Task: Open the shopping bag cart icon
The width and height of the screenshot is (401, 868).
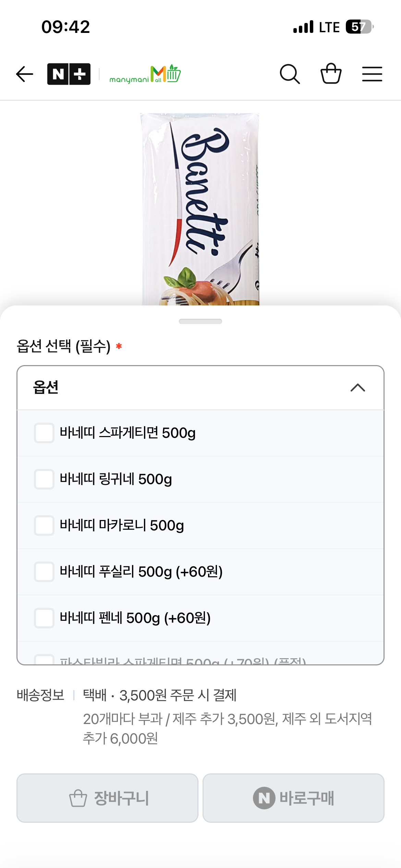Action: (x=331, y=73)
